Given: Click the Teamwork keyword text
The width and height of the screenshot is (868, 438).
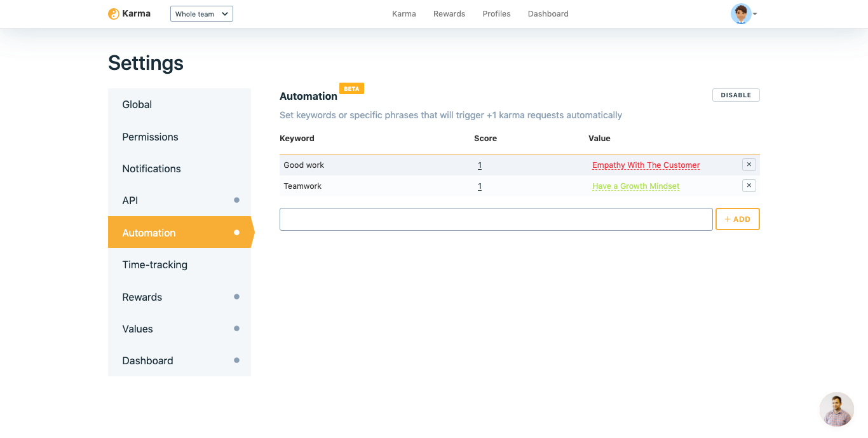Looking at the screenshot, I should [x=302, y=186].
